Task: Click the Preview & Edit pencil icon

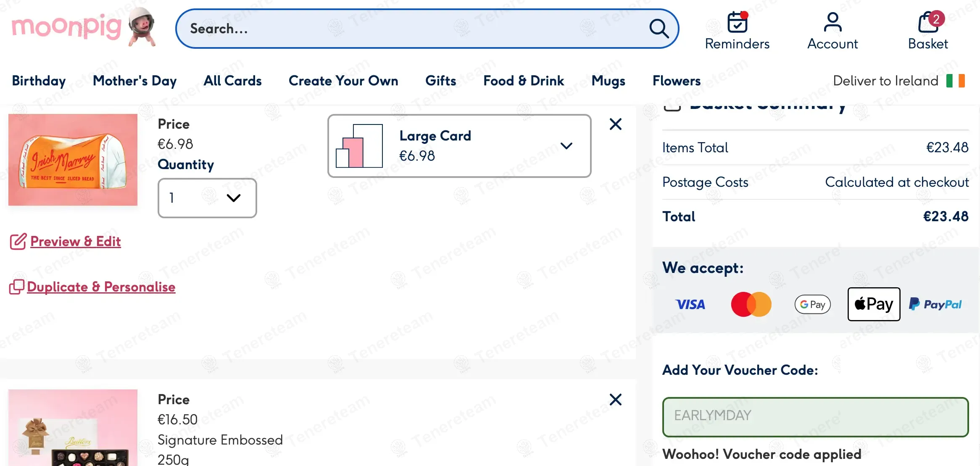Action: 18,241
